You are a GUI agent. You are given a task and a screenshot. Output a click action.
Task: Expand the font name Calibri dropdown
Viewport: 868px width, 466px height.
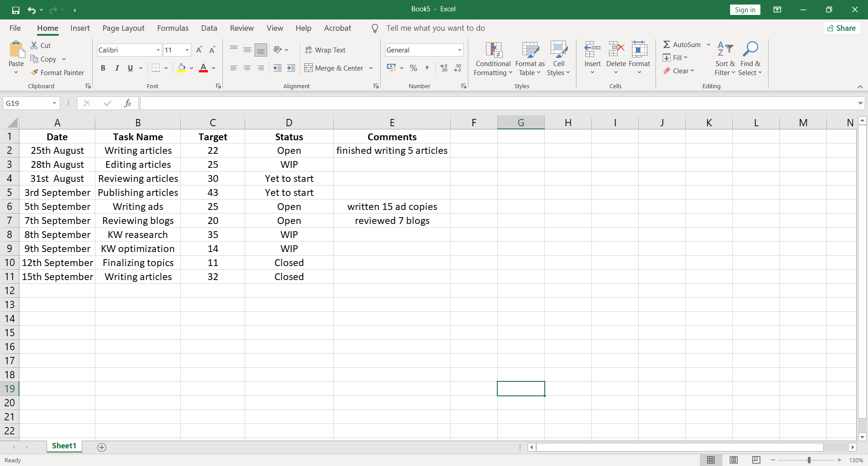tap(158, 50)
